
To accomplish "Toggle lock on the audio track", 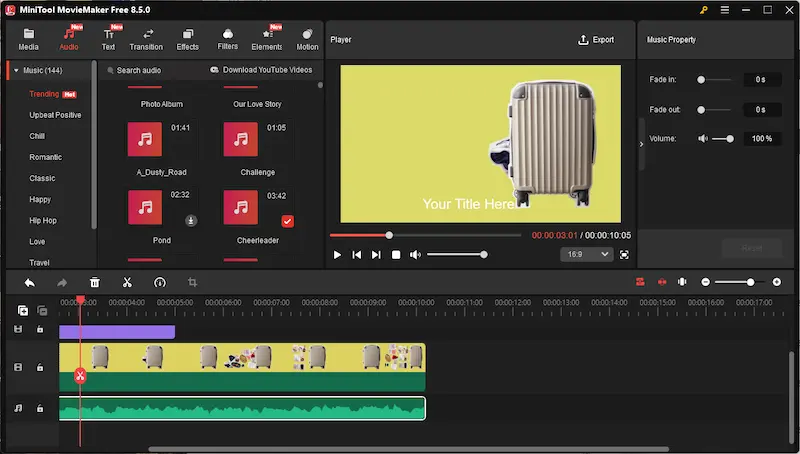I will tap(40, 408).
